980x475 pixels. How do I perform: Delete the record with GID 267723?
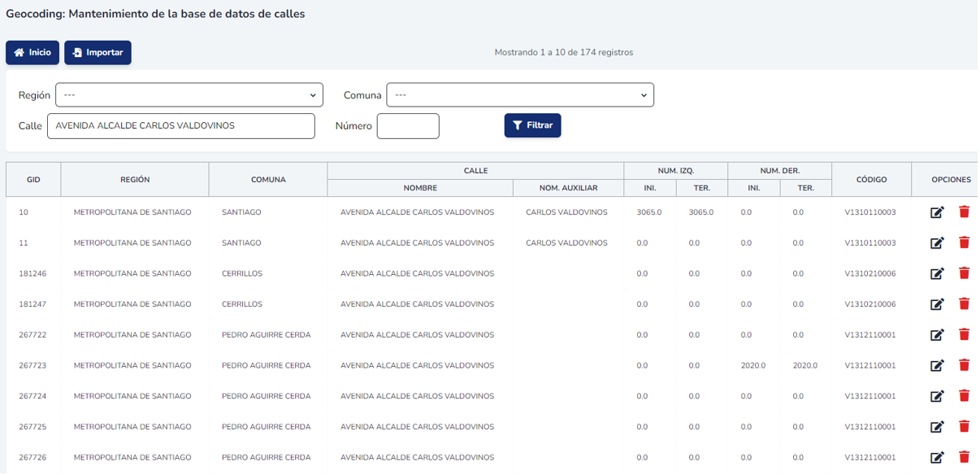coord(964,365)
